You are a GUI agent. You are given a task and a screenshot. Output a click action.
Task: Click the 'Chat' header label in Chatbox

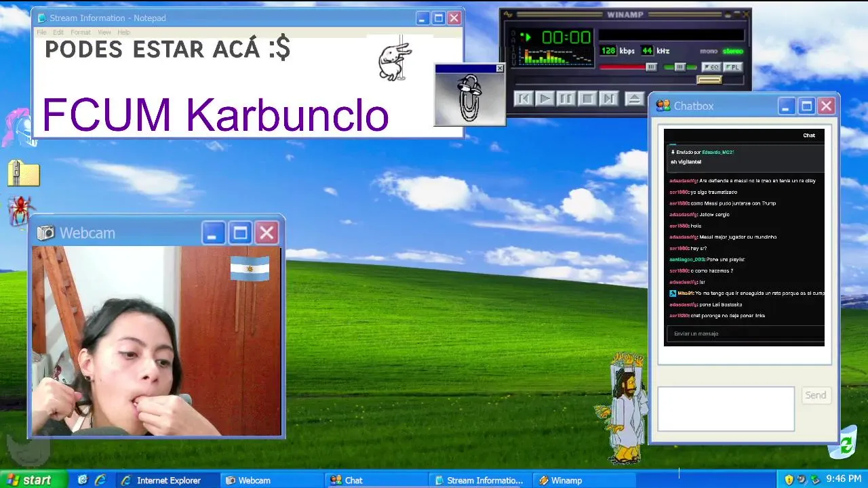pos(809,136)
